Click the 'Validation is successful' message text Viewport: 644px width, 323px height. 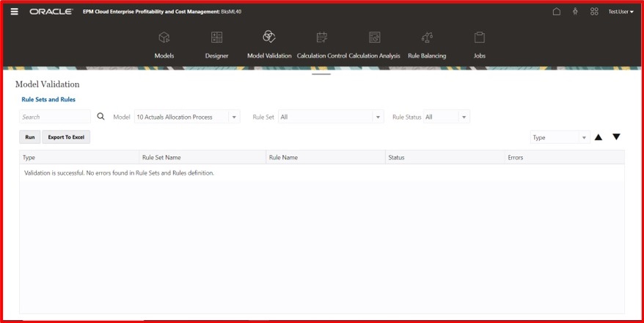119,173
